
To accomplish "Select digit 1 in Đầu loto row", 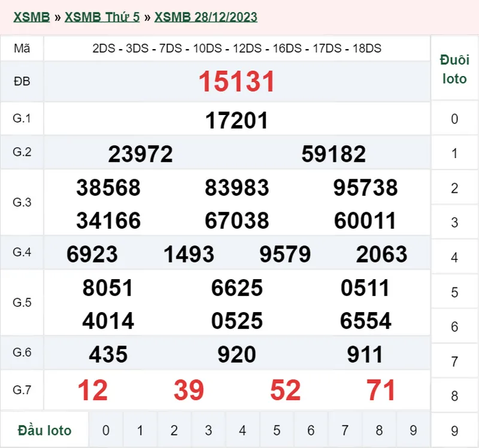I will [140, 430].
